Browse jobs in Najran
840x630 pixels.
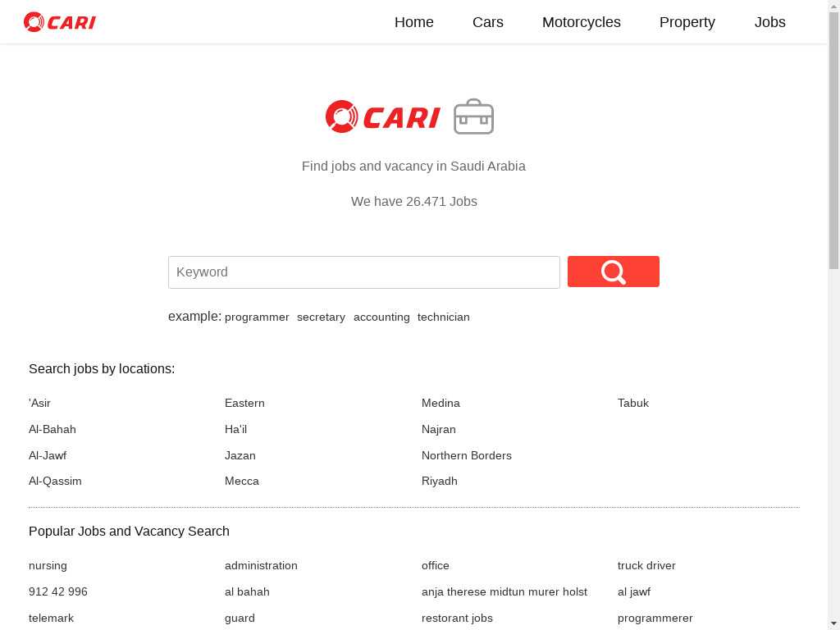(439, 429)
